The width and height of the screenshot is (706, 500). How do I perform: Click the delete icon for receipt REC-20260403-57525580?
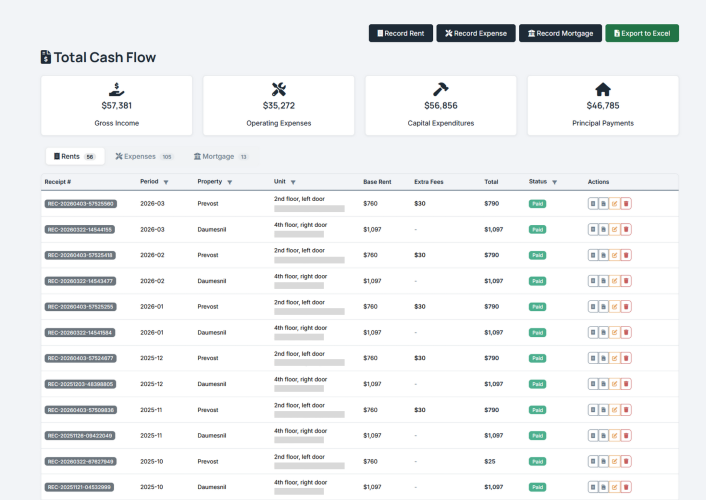[x=626, y=204]
